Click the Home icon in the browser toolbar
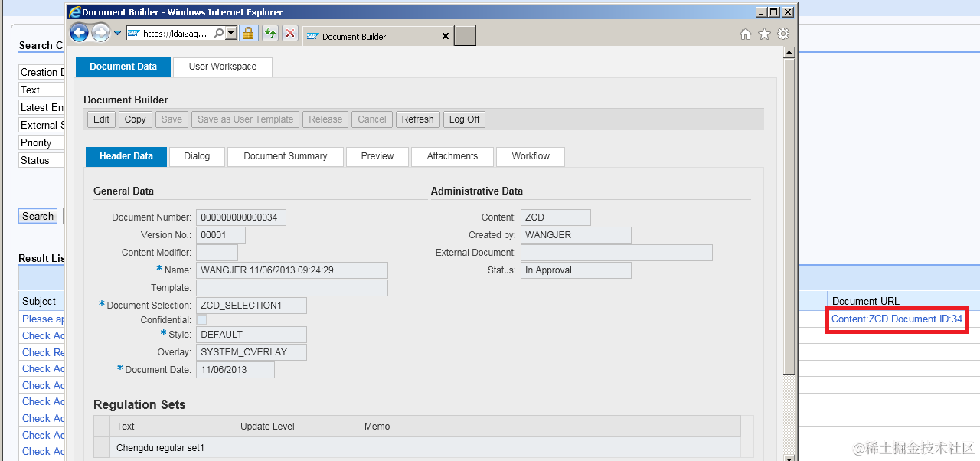980x461 pixels. coord(745,33)
